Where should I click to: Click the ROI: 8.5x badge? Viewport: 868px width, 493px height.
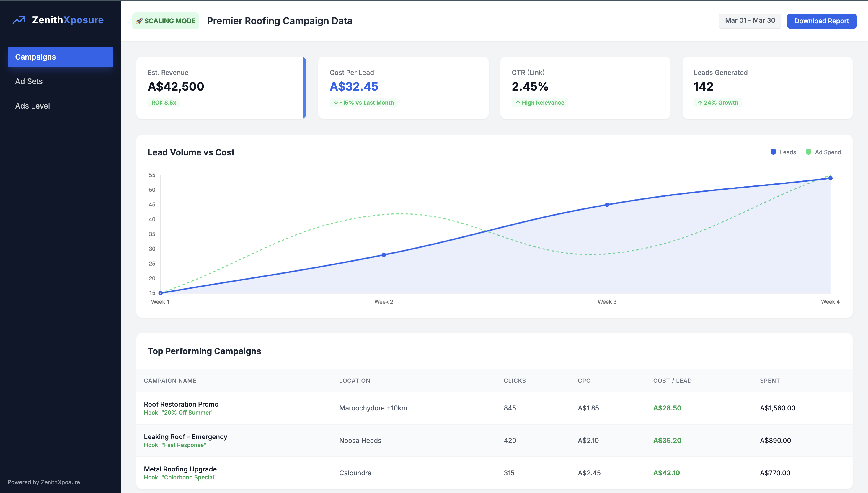(x=164, y=103)
